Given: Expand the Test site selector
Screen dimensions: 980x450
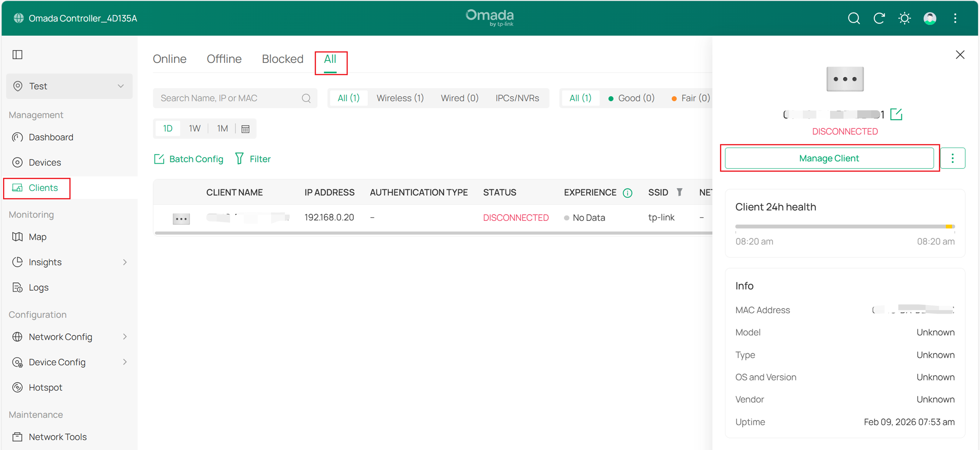Looking at the screenshot, I should pyautogui.click(x=121, y=86).
